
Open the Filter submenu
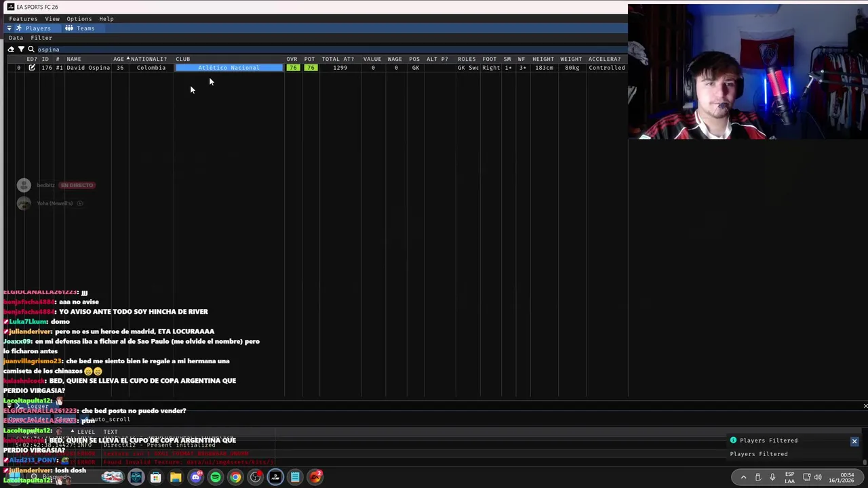pos(41,38)
